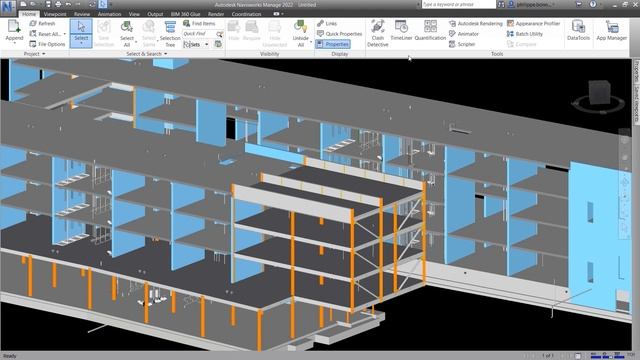
Task: Click the Hide icon in Visibility panel
Action: pyautogui.click(x=234, y=27)
